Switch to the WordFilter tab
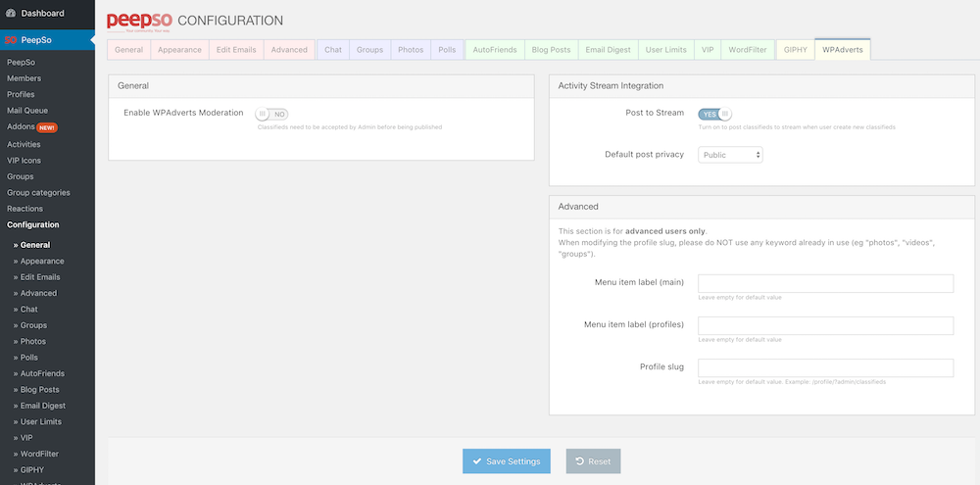Screen dimensions: 980x485 coord(748,50)
